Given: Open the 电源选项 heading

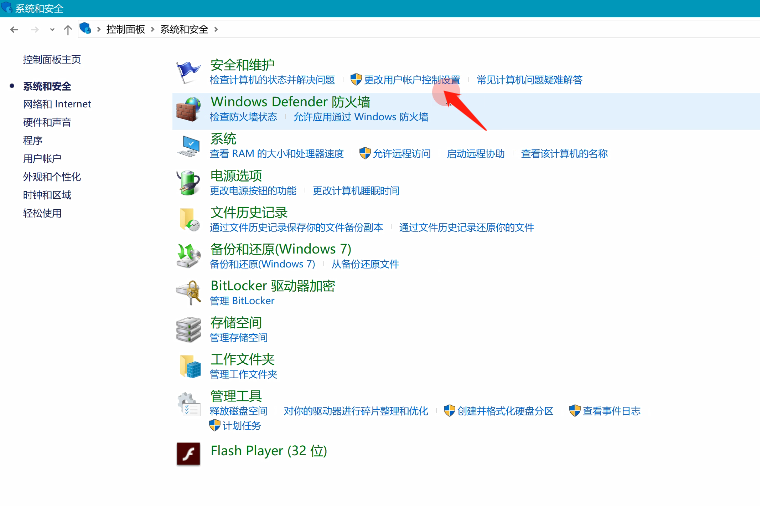Looking at the screenshot, I should pos(236,175).
